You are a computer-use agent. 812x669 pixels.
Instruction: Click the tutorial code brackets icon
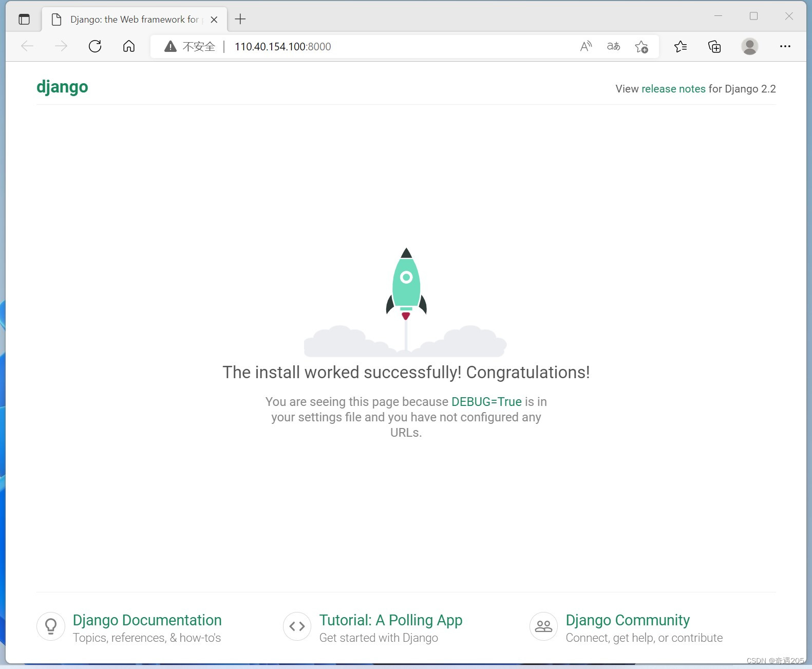click(x=297, y=626)
